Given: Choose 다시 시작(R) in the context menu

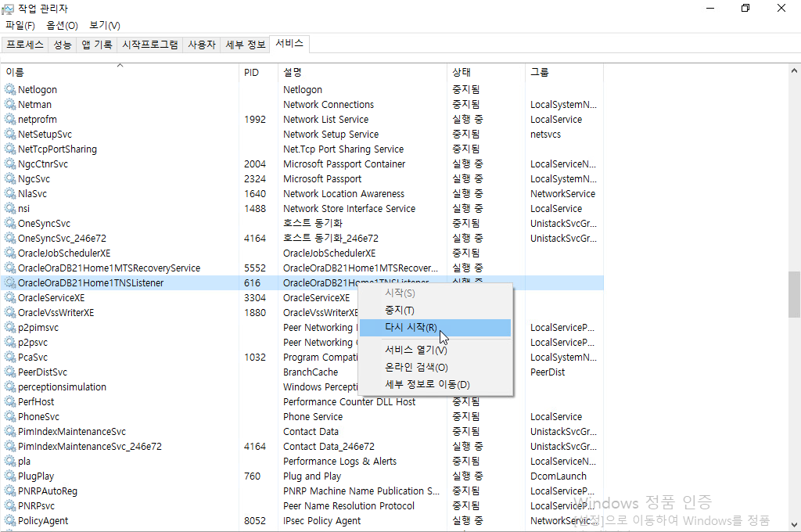Looking at the screenshot, I should pos(435,328).
